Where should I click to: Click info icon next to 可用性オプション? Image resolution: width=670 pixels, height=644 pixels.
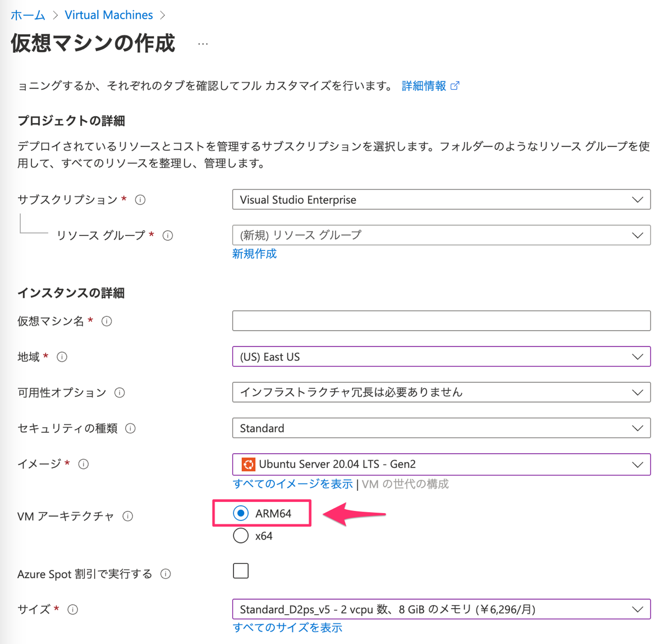(120, 393)
